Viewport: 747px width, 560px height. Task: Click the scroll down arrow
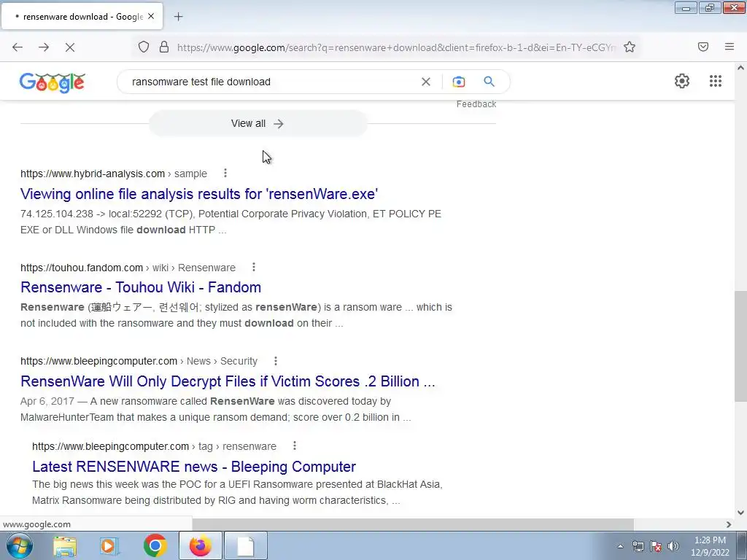[x=740, y=513]
